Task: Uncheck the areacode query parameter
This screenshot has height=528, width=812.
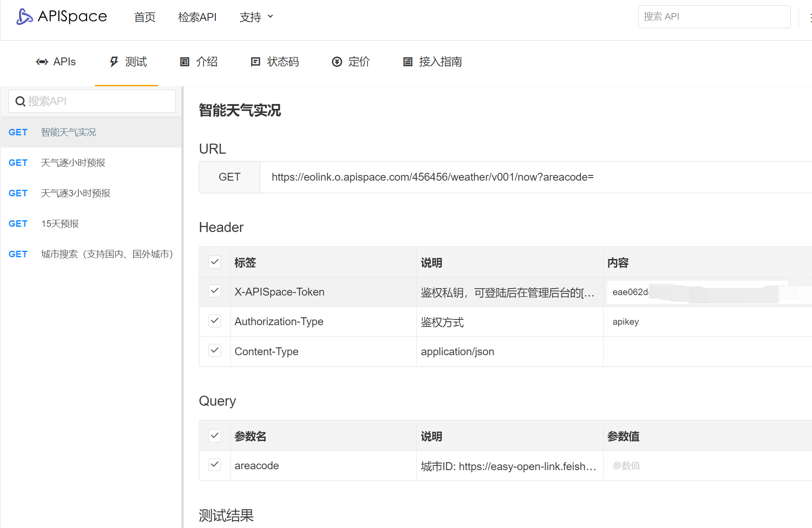Action: 215,464
